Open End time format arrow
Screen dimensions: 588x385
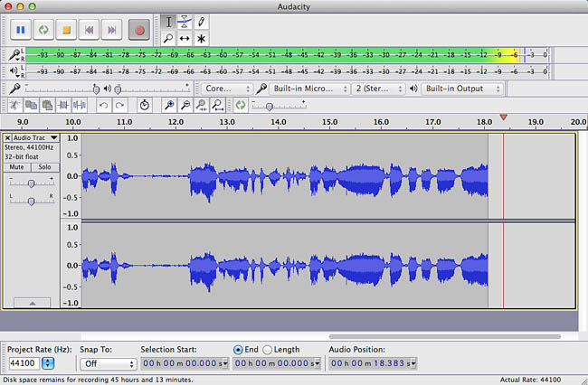click(318, 363)
